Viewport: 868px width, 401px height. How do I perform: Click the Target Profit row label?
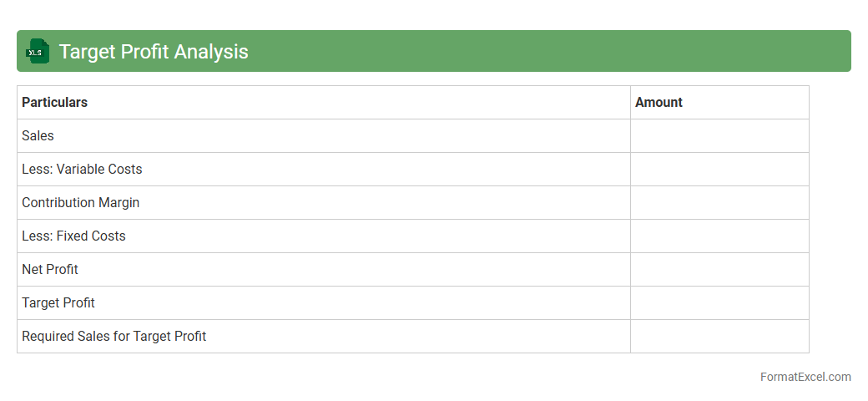tap(58, 302)
